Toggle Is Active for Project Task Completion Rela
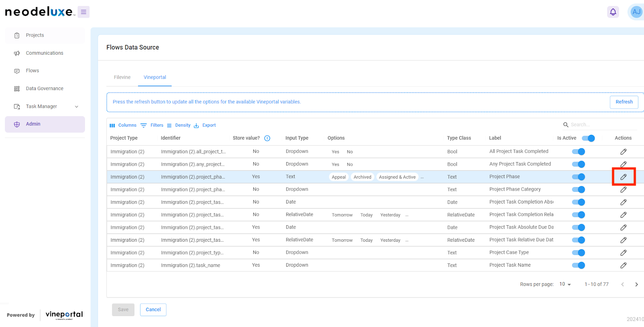The height and width of the screenshot is (327, 644). [x=578, y=215]
